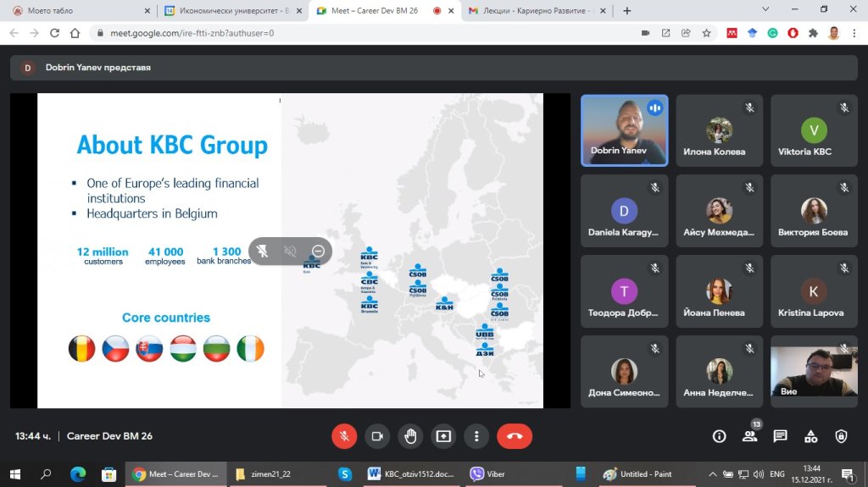868x487 pixels.
Task: Select Дона Симеоно participant tile
Action: pyautogui.click(x=625, y=371)
